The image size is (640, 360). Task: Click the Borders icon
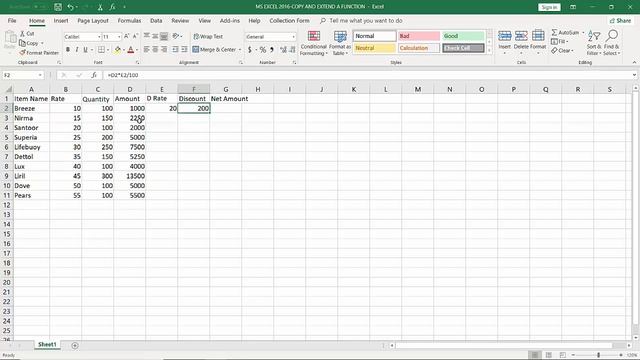click(101, 50)
